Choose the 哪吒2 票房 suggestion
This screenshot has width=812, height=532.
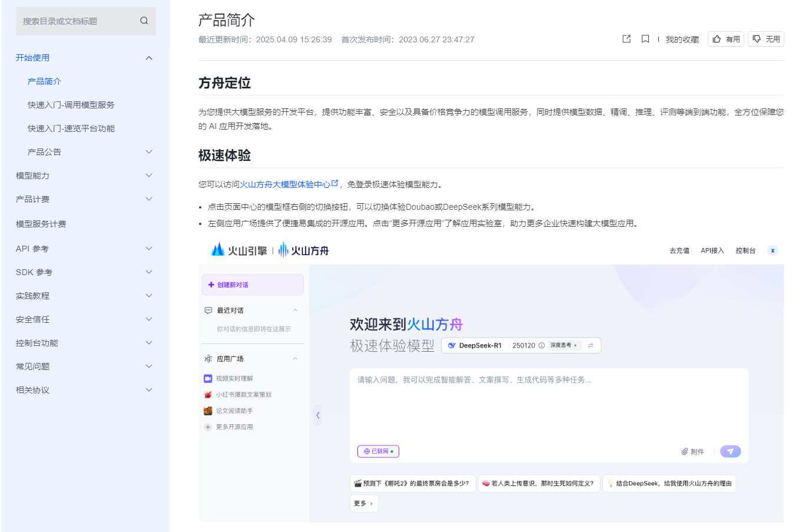tap(413, 484)
